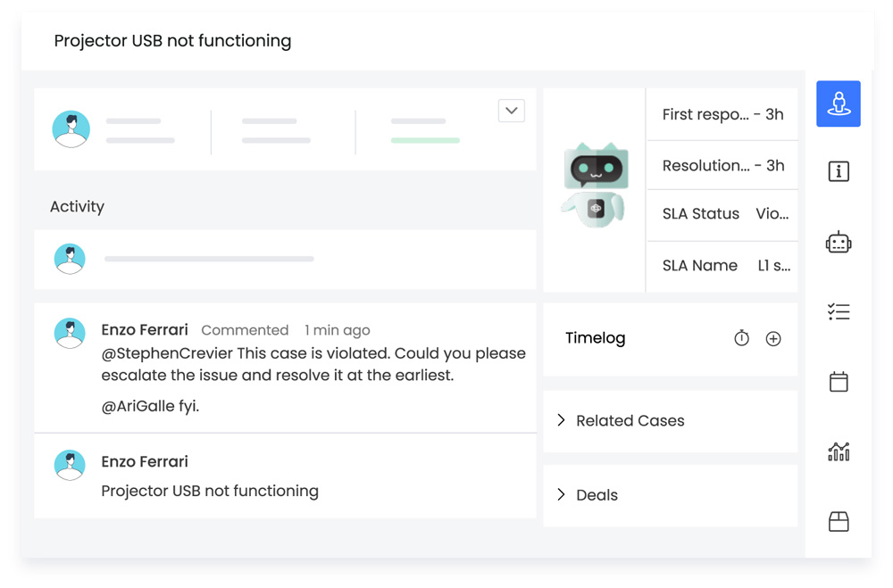Start the Timelog stopwatch timer
Image resolution: width=893 pixels, height=588 pixels.
(x=741, y=338)
